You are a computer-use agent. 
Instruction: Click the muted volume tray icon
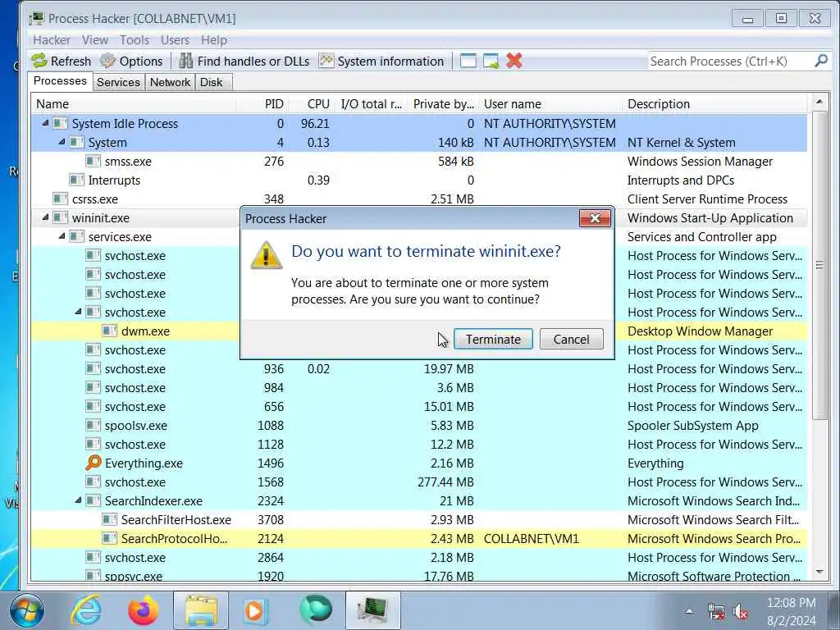coord(741,612)
